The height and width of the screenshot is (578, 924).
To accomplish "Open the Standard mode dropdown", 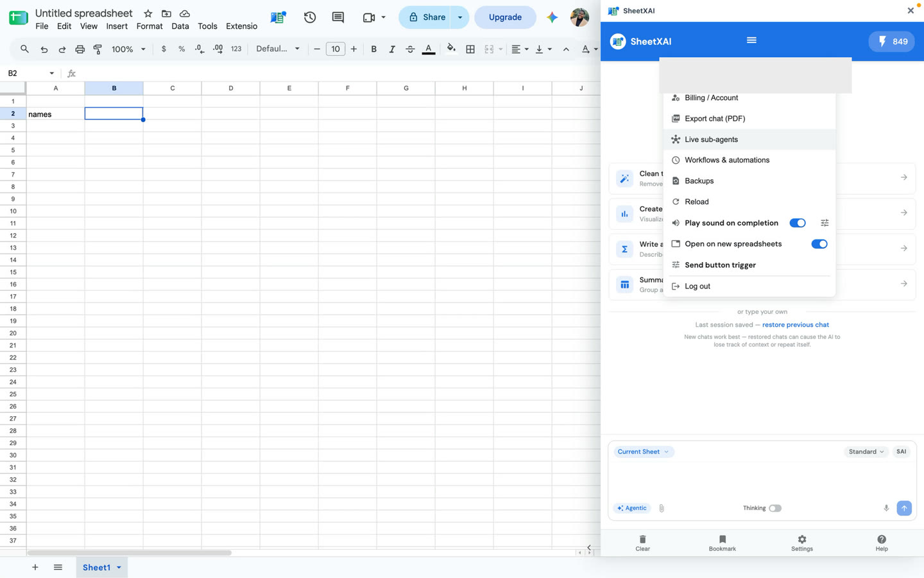I will [x=866, y=451].
